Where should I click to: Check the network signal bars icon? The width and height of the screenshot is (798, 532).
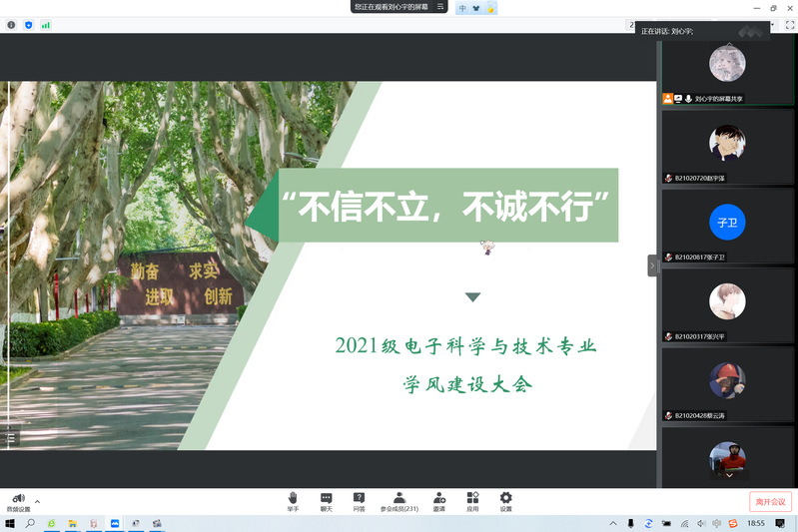tap(45, 24)
